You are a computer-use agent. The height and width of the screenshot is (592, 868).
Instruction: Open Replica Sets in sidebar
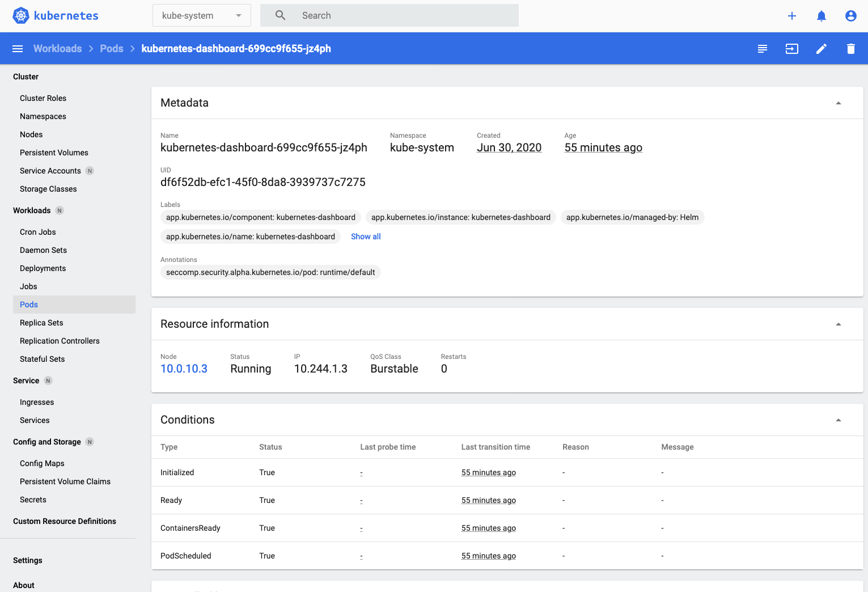[x=41, y=323]
